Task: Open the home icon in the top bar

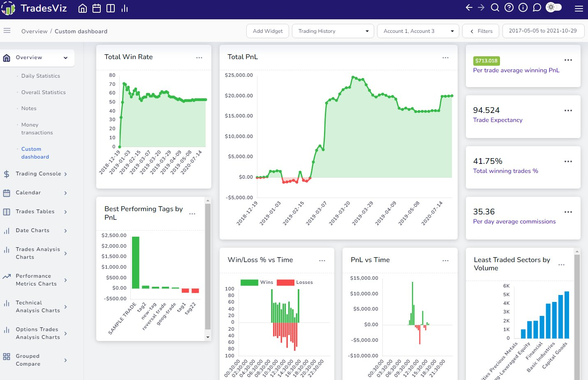Action: coord(83,8)
